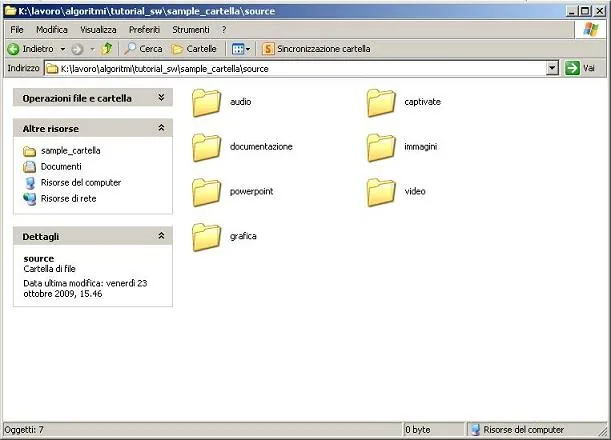Click Sincronizzazione cartella label
The image size is (611, 440).
click(x=323, y=49)
